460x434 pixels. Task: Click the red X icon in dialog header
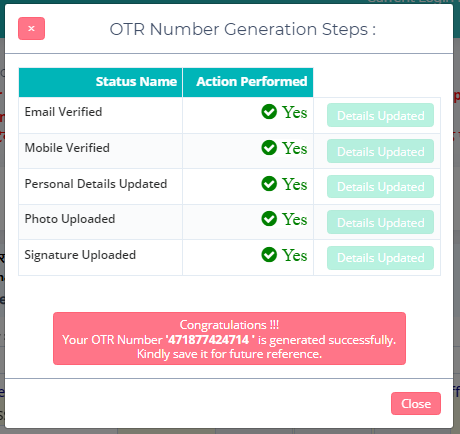[31, 29]
